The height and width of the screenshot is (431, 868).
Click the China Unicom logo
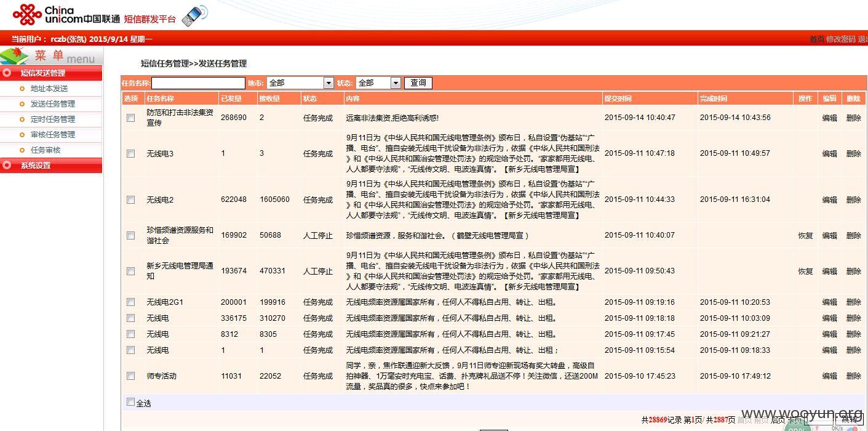pyautogui.click(x=66, y=14)
